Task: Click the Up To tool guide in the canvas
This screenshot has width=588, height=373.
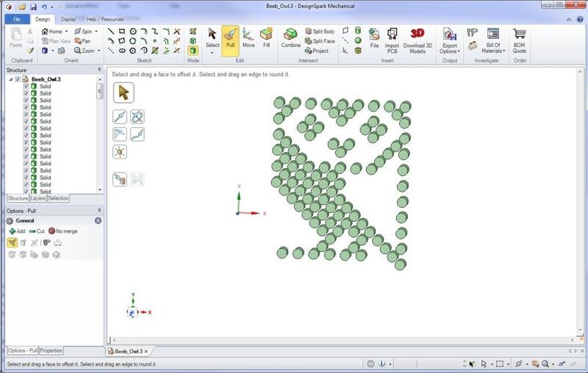Action: coord(120,179)
